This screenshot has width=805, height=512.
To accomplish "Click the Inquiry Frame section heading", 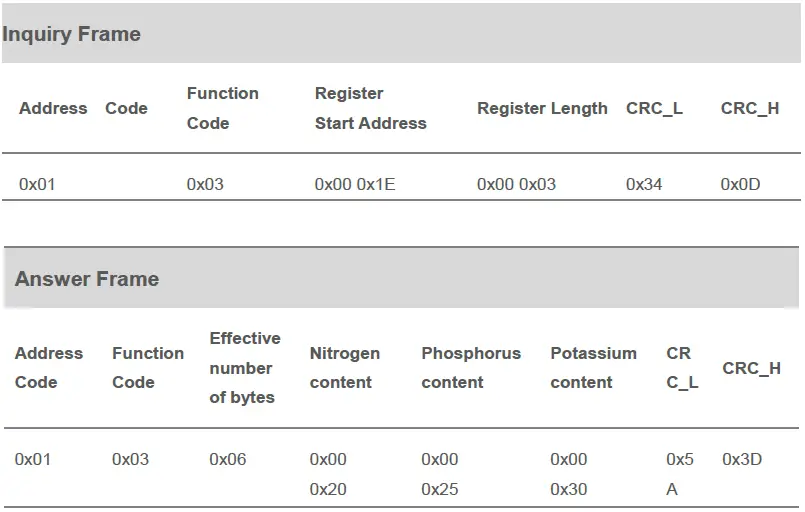I will (71, 34).
